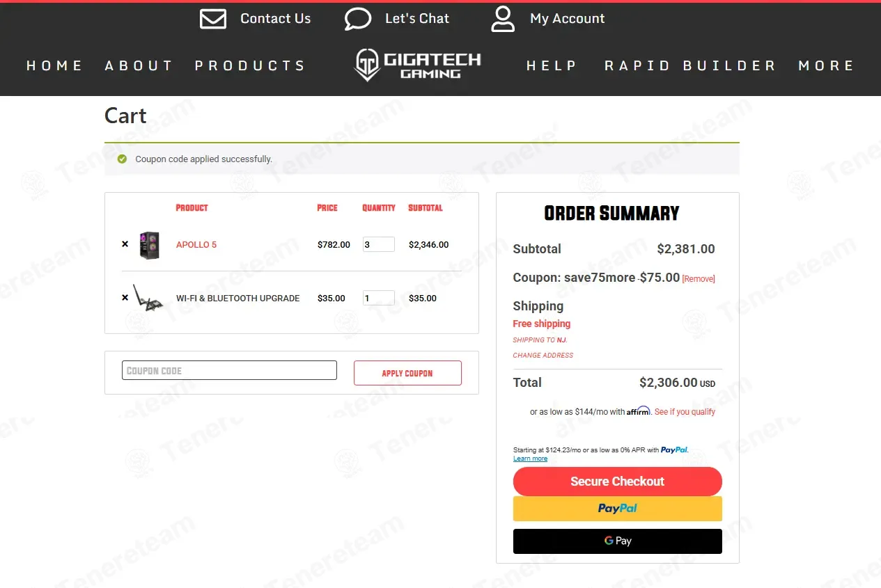This screenshot has width=881, height=588.
Task: Open the Help menu item
Action: (552, 65)
